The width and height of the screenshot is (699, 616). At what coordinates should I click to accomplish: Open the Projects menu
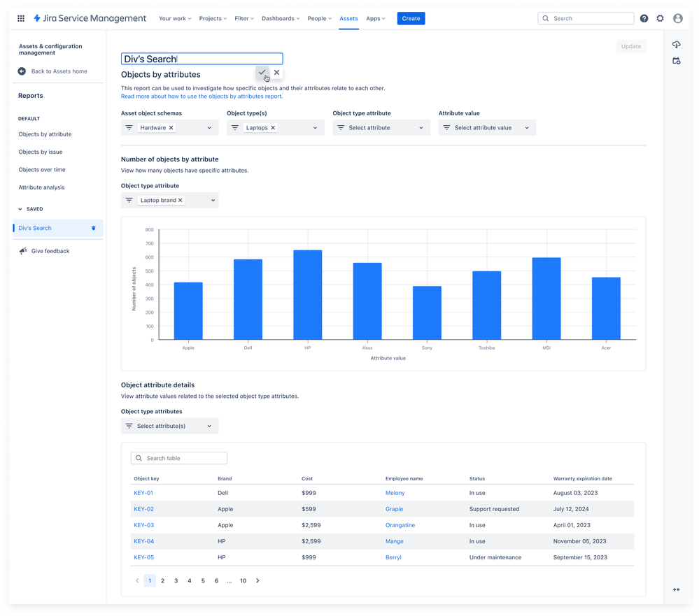point(213,18)
